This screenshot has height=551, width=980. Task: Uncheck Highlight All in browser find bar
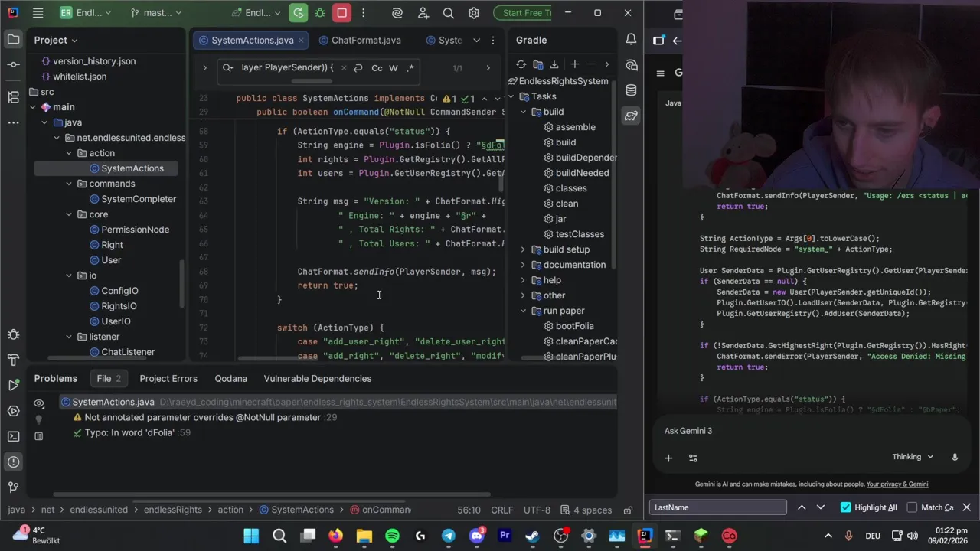(845, 507)
